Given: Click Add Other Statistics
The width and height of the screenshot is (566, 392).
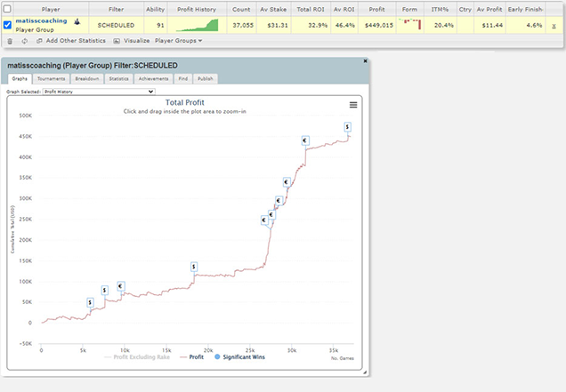Looking at the screenshot, I should click(76, 41).
